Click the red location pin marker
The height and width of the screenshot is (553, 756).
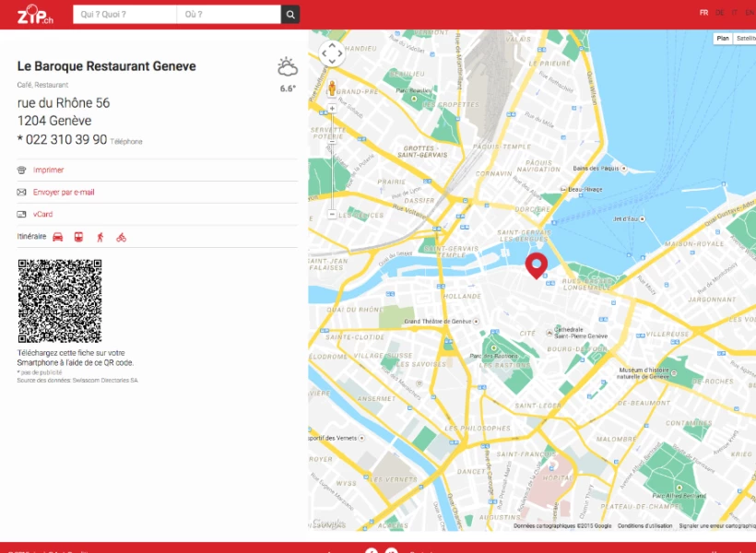(x=537, y=265)
